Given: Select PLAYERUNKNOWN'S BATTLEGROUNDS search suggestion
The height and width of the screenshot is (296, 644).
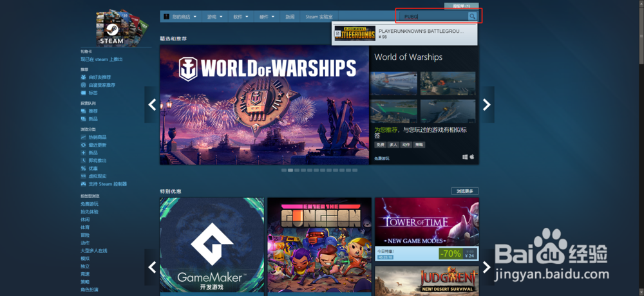Looking at the screenshot, I should pos(404,33).
